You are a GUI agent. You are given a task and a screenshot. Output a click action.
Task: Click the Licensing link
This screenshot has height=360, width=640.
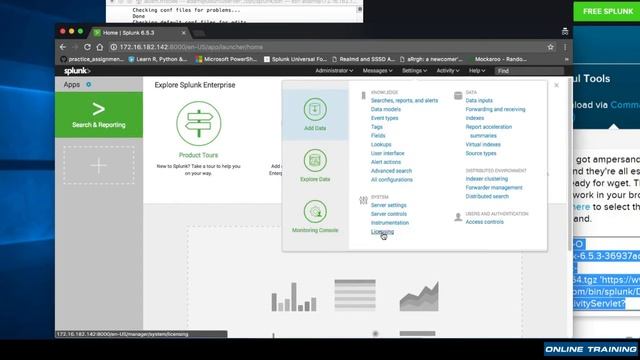click(382, 232)
